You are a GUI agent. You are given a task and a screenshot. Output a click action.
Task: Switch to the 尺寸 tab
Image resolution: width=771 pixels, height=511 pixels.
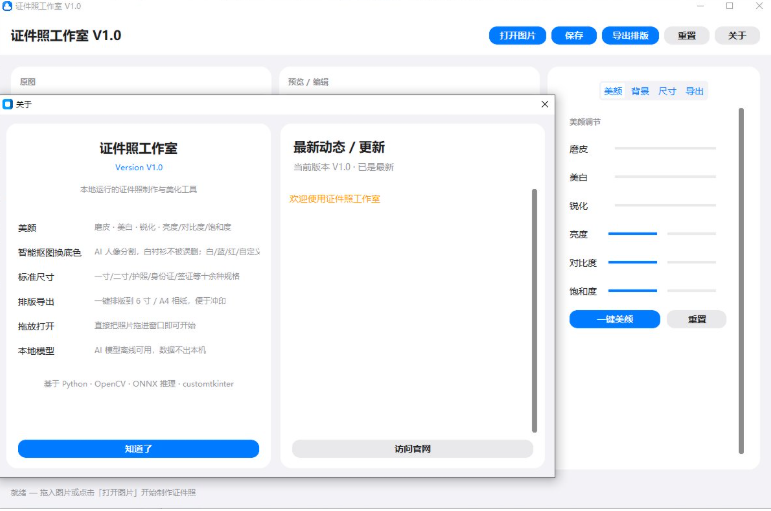[667, 91]
